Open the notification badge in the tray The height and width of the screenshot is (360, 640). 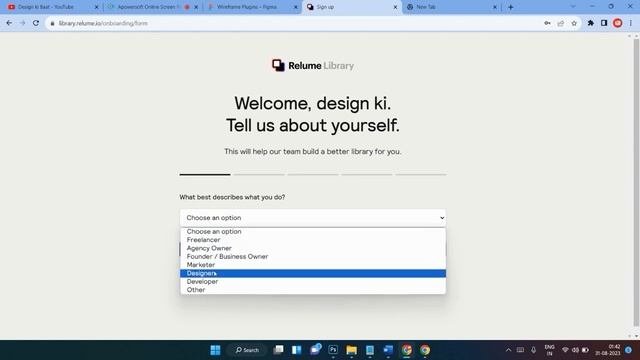click(x=629, y=350)
